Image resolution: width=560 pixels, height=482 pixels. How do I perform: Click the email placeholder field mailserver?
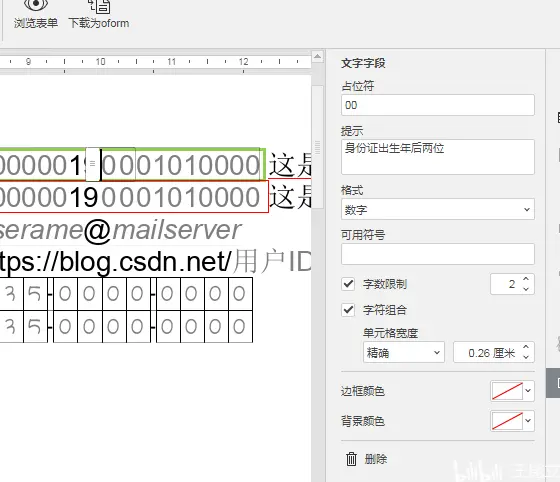(x=177, y=230)
